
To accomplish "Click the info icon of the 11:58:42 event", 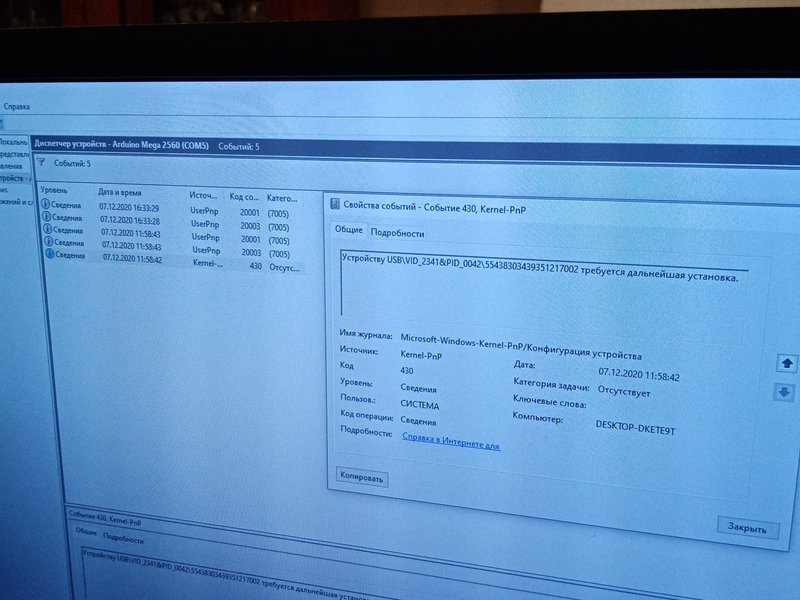I will [46, 256].
